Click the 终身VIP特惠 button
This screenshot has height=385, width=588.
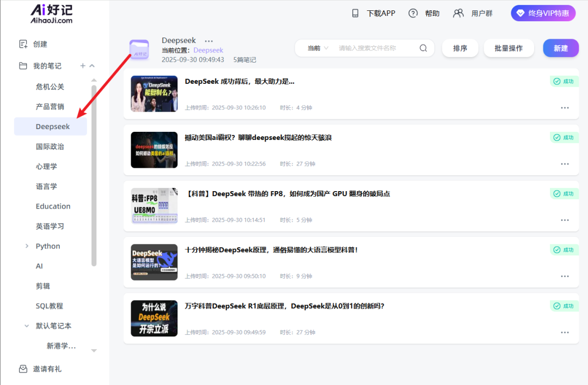(543, 13)
